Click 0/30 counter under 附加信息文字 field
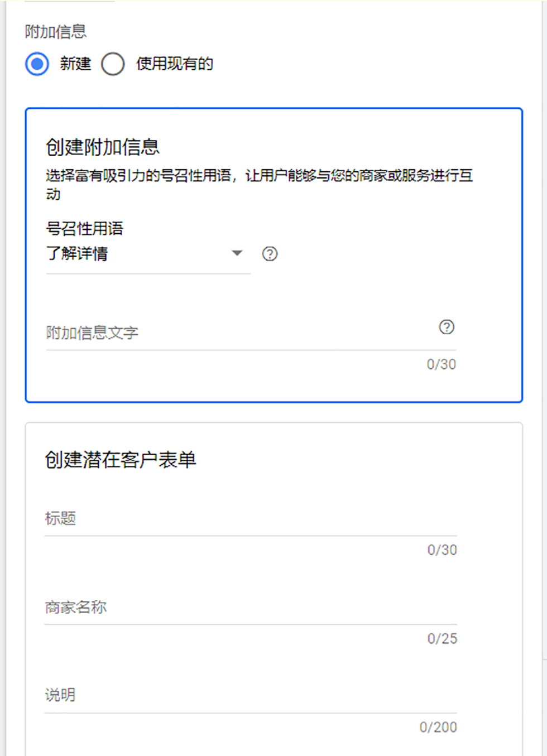Viewport: 547px width, 756px height. [442, 365]
